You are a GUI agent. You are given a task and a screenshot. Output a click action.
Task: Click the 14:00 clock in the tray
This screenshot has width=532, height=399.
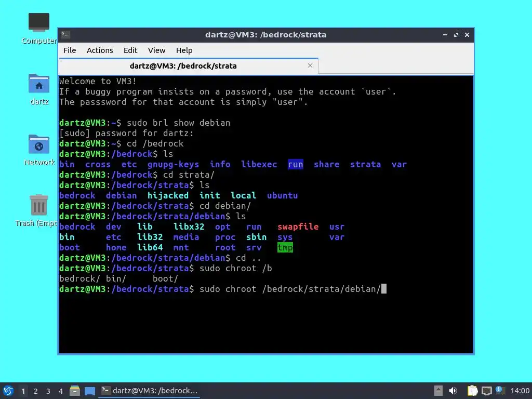(x=520, y=391)
